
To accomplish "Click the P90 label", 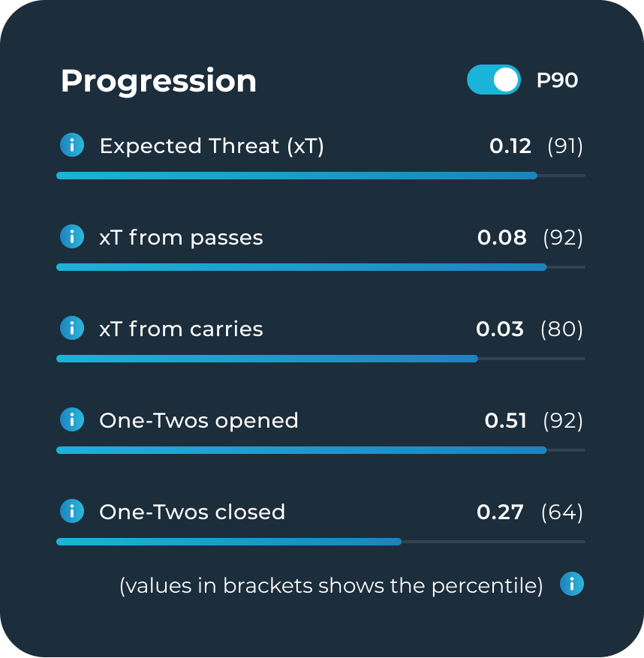I will point(557,80).
